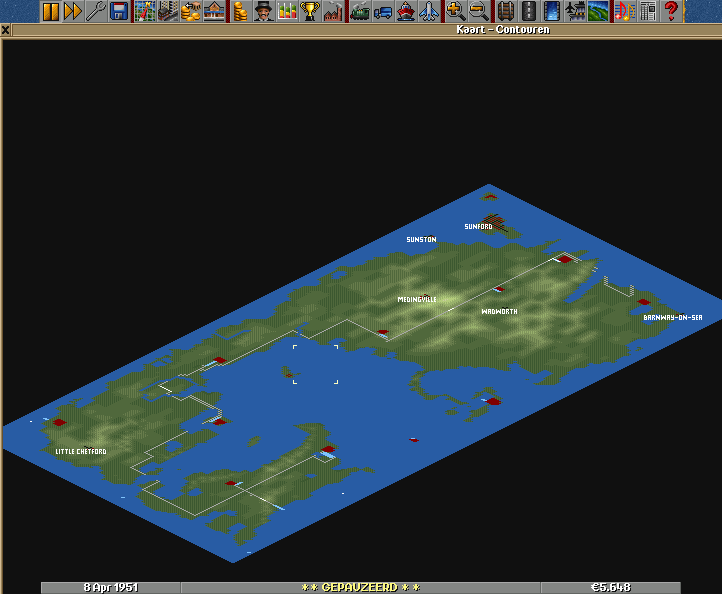Open the landscaping terrain icon
Image resolution: width=722 pixels, height=594 pixels.
pyautogui.click(x=598, y=11)
